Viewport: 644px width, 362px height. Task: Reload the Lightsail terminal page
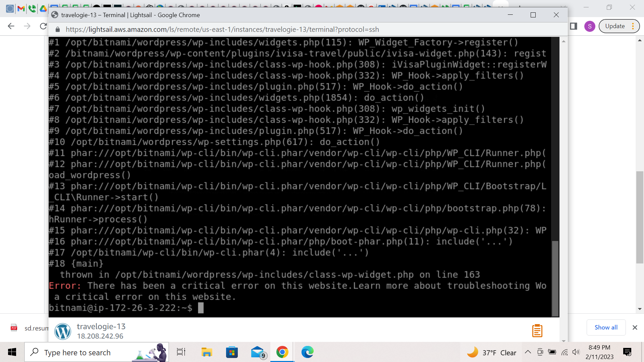[x=43, y=26]
